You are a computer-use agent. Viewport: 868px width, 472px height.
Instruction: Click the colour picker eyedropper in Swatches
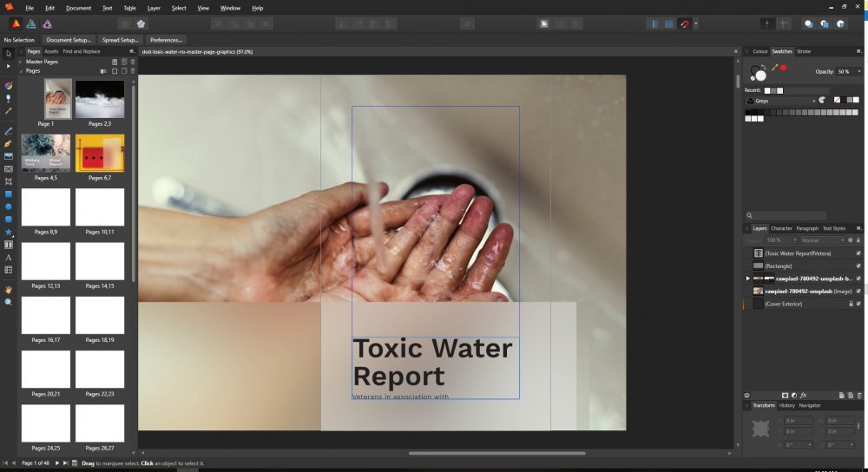click(x=775, y=66)
